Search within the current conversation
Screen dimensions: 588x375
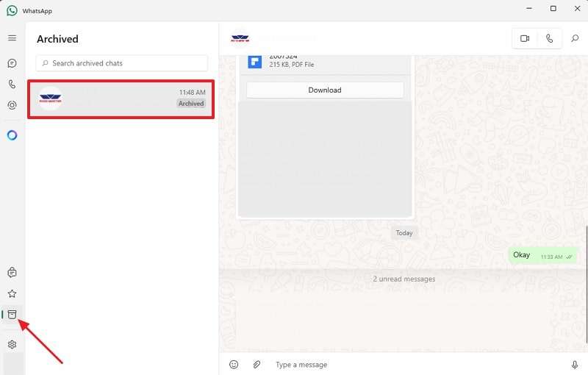575,38
